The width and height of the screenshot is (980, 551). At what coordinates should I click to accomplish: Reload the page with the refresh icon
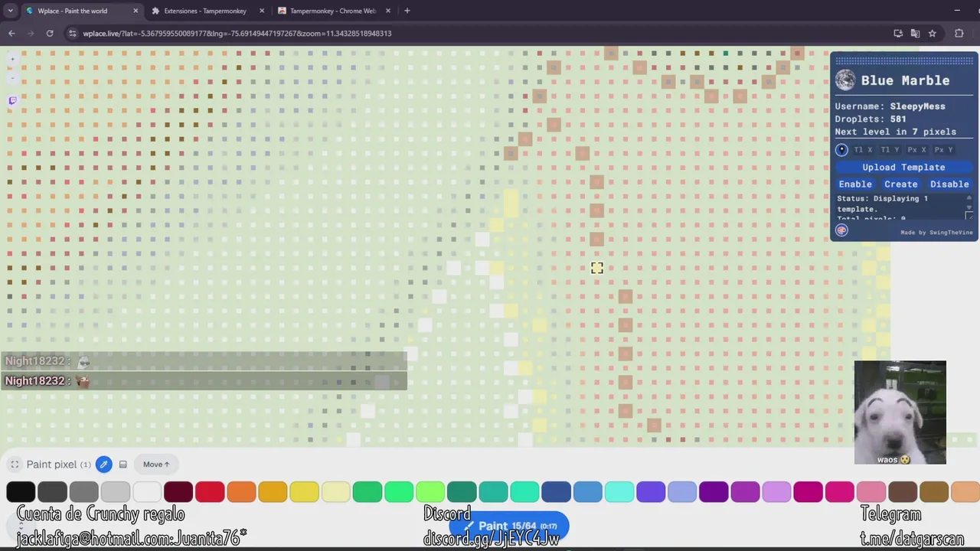50,34
